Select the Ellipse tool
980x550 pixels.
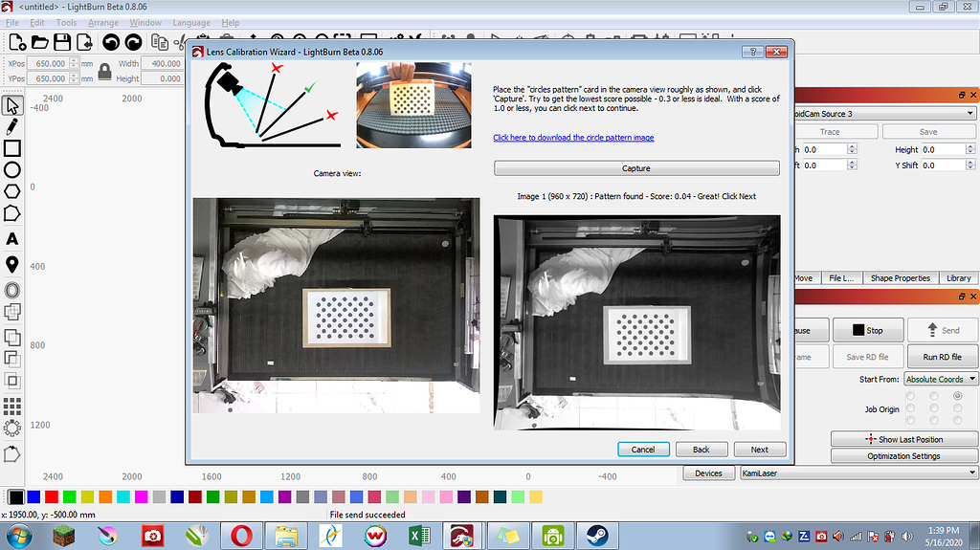pos(11,169)
